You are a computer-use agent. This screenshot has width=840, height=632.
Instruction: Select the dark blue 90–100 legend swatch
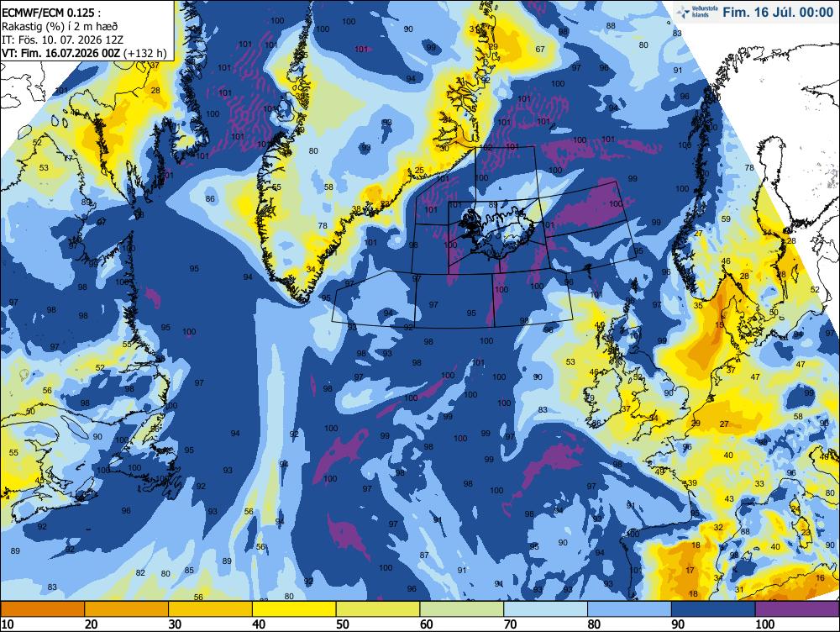(713, 609)
